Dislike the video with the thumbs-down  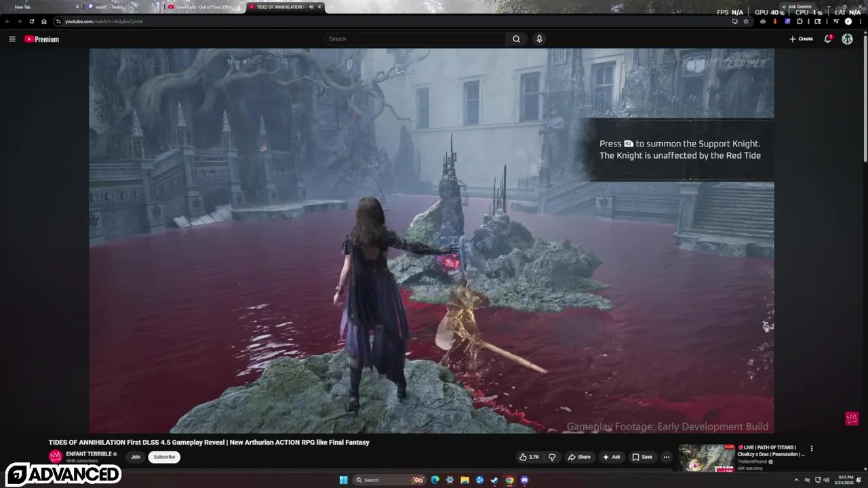(552, 457)
